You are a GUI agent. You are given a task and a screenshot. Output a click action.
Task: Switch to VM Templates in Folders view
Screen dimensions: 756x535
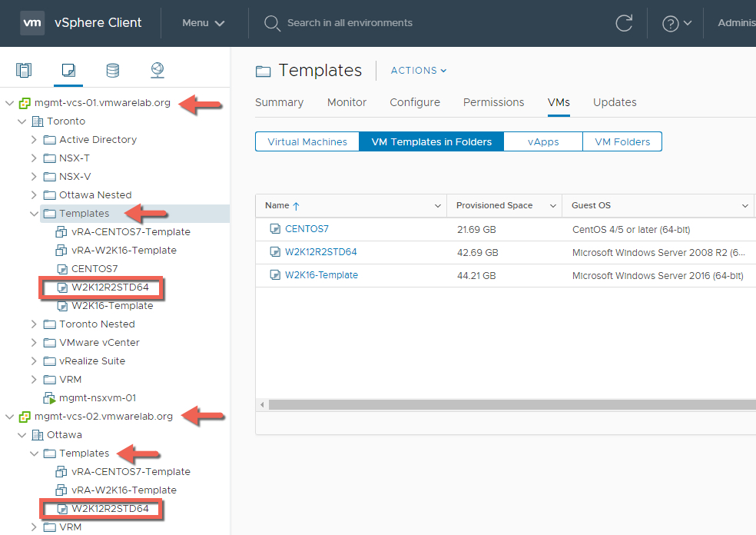[x=431, y=141]
